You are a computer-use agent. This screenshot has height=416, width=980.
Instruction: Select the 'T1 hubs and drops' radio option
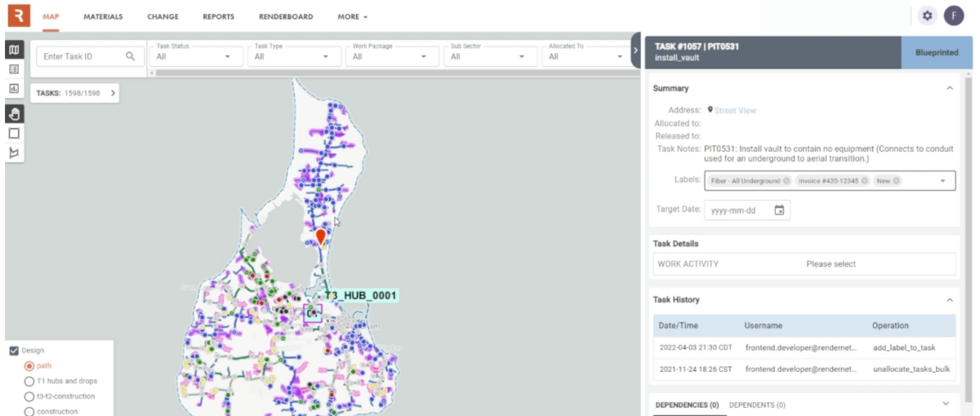tap(29, 381)
